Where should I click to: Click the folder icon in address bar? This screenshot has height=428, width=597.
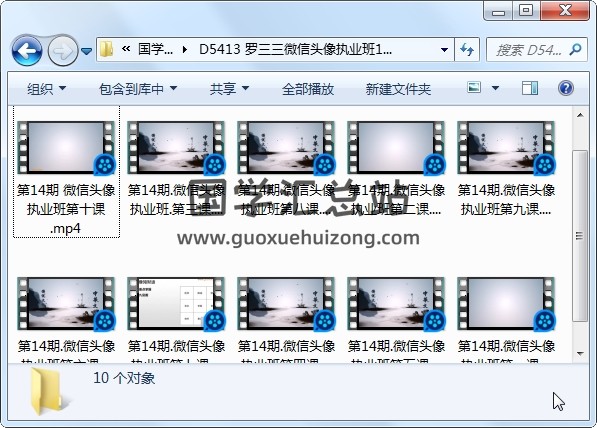107,50
